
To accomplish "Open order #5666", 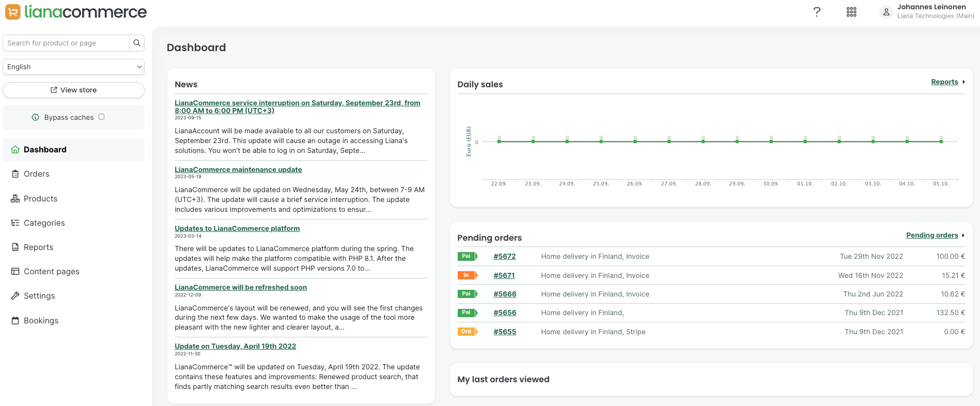I will tap(505, 294).
